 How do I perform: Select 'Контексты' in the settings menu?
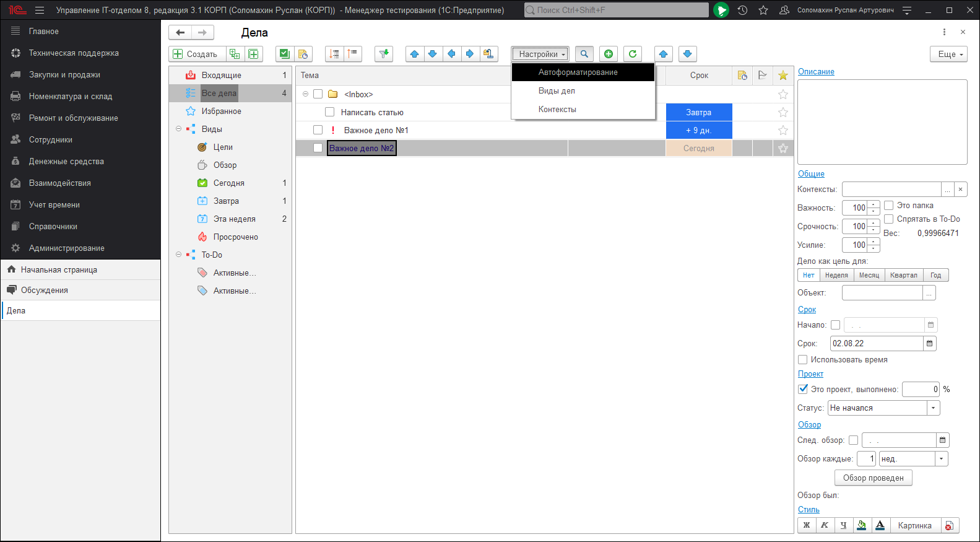coord(557,109)
